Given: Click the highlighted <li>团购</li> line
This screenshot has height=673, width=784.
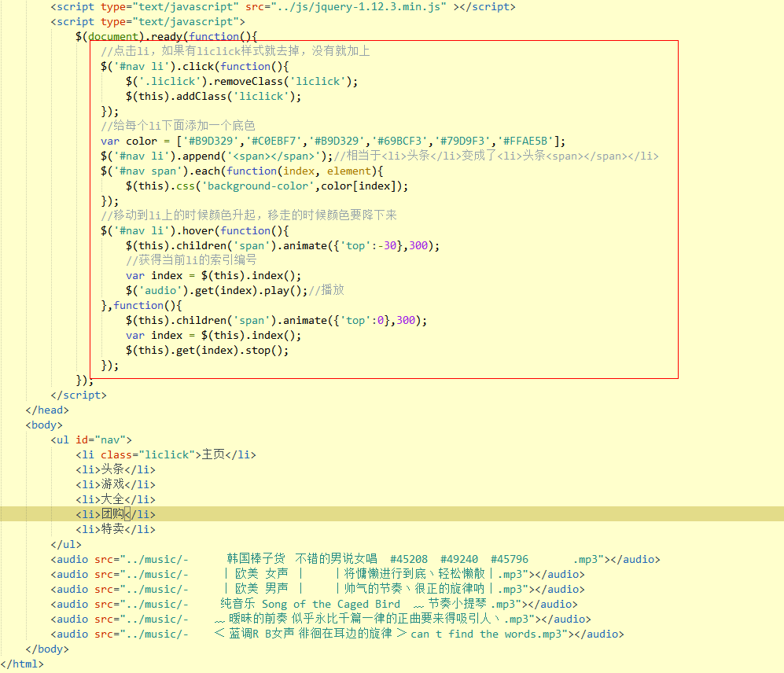Looking at the screenshot, I should (116, 514).
